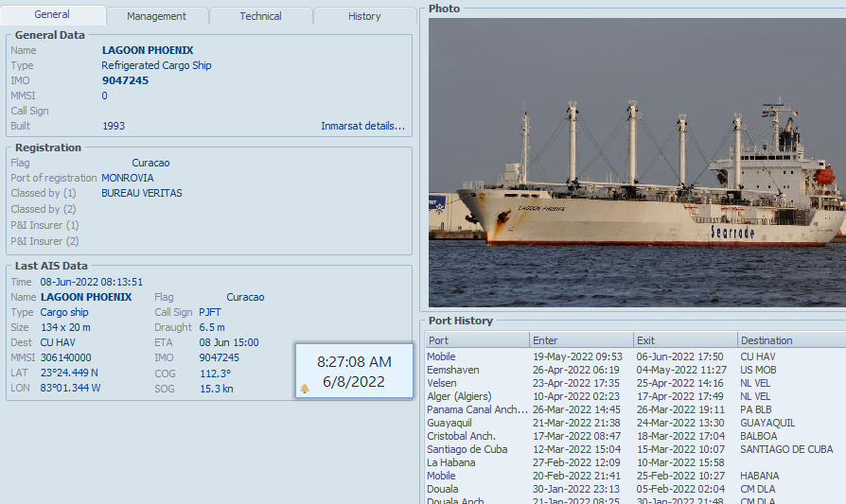Image resolution: width=846 pixels, height=504 pixels.
Task: Select the Panama Canal Anch port row
Action: pyautogui.click(x=636, y=409)
